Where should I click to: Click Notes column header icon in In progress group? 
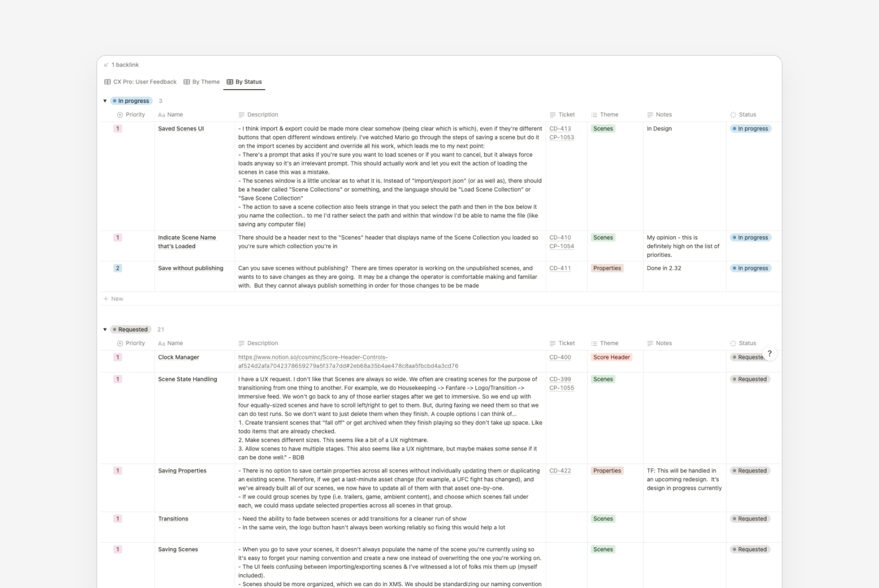[650, 115]
